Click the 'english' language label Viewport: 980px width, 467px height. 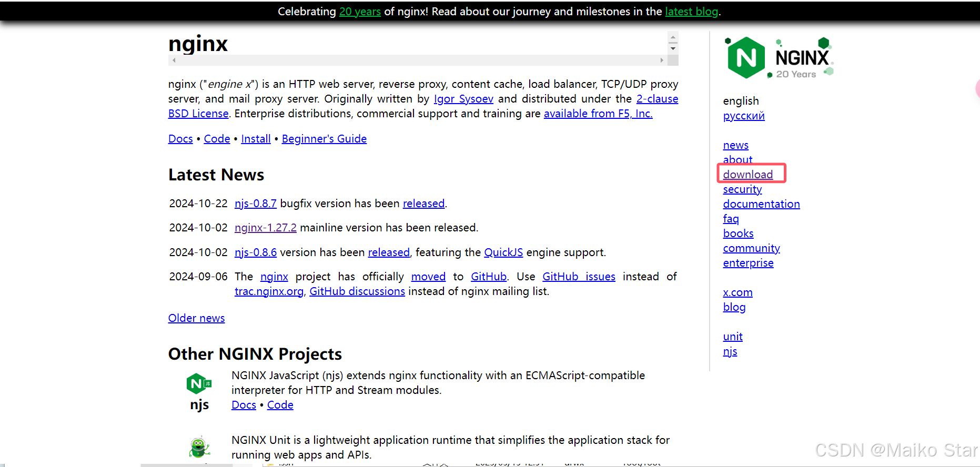[x=741, y=101]
